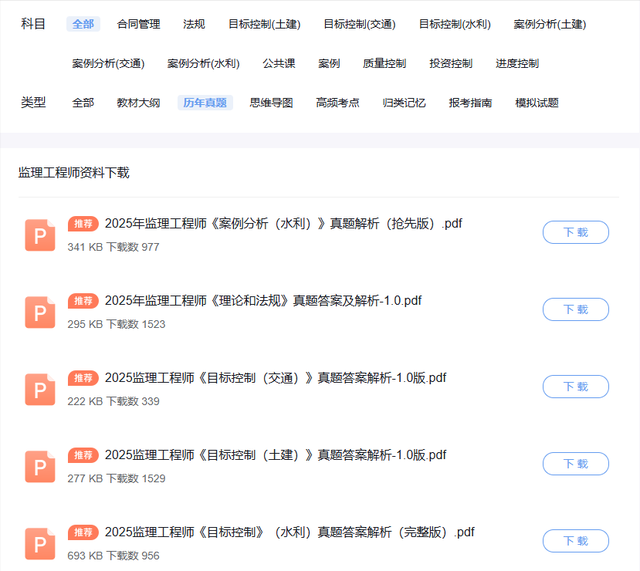
Task: Click the PDF icon for 案例分析（水利）file
Action: point(40,235)
